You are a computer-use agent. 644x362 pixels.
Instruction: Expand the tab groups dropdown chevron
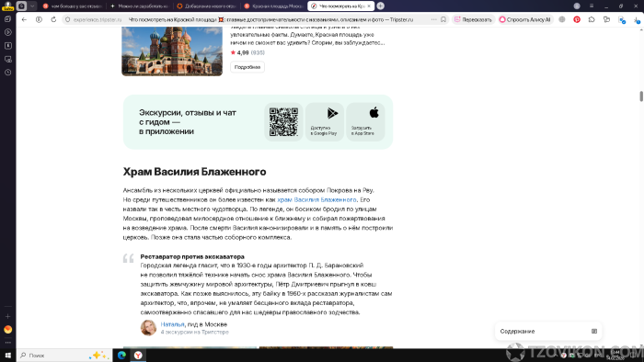32,6
